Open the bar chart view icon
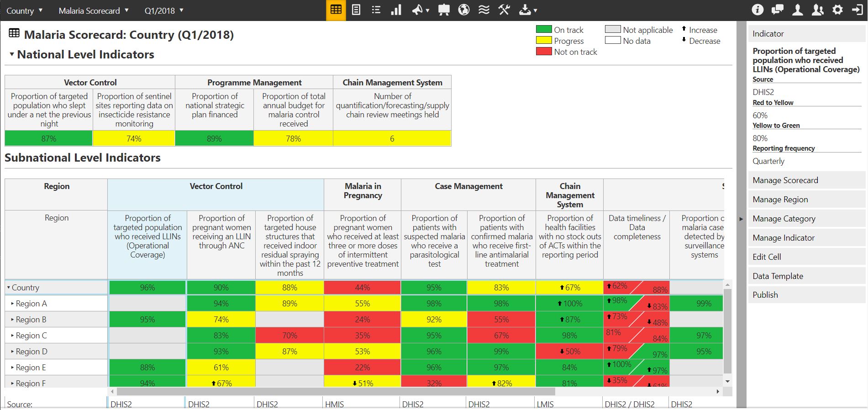Image resolution: width=868 pixels, height=410 pixels. tap(396, 10)
